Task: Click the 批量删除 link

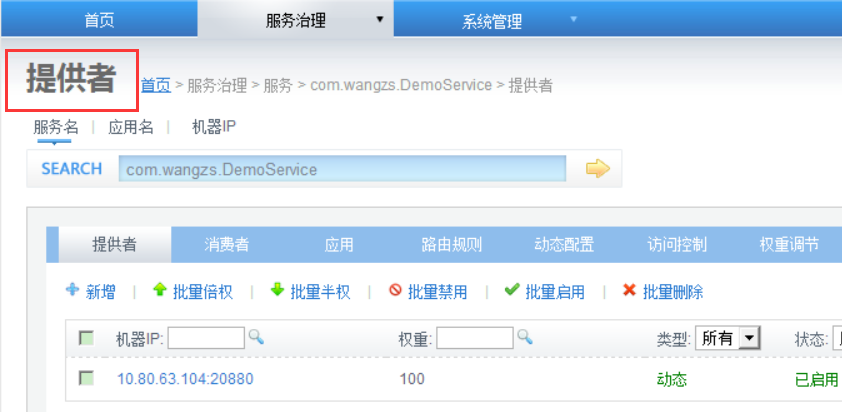Action: [x=673, y=292]
